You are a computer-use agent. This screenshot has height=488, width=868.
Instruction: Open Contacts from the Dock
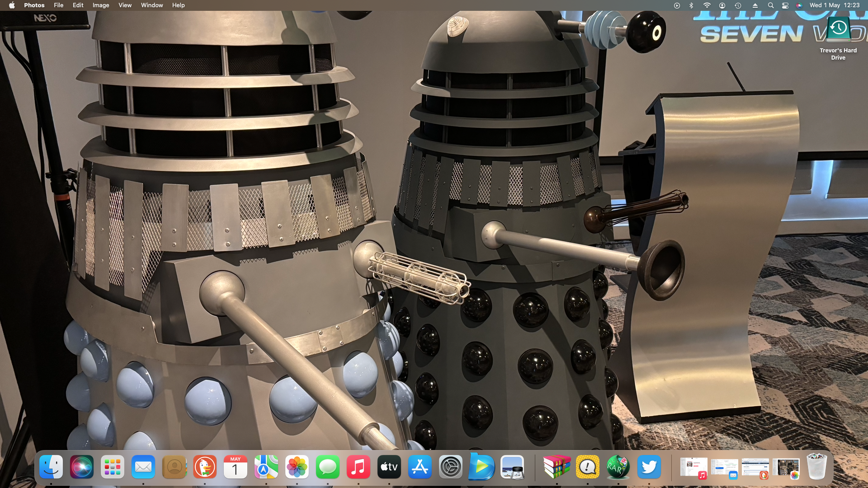point(174,467)
